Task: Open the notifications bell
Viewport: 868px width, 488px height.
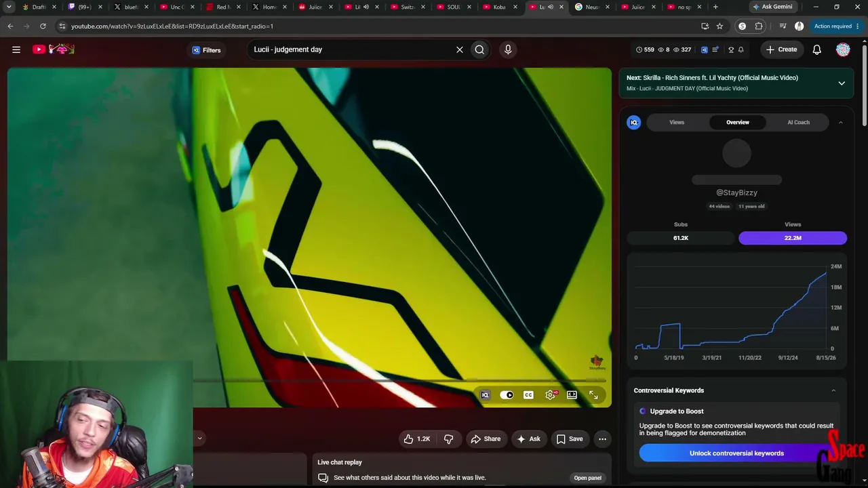Action: 817,49
